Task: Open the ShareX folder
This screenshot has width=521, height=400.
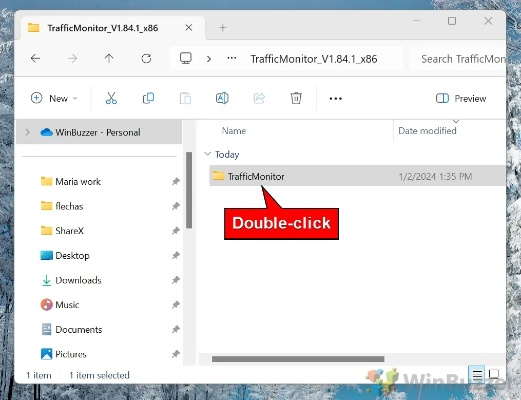Action: tap(69, 231)
